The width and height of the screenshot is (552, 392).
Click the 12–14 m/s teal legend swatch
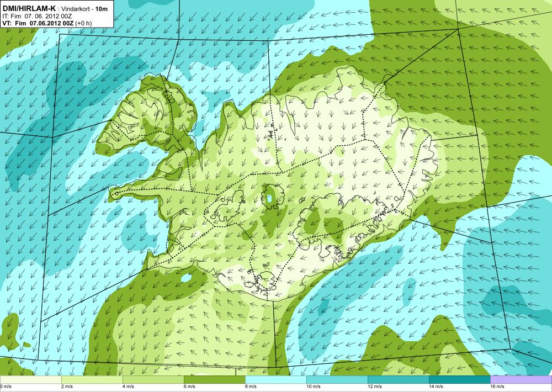pyautogui.click(x=398, y=380)
